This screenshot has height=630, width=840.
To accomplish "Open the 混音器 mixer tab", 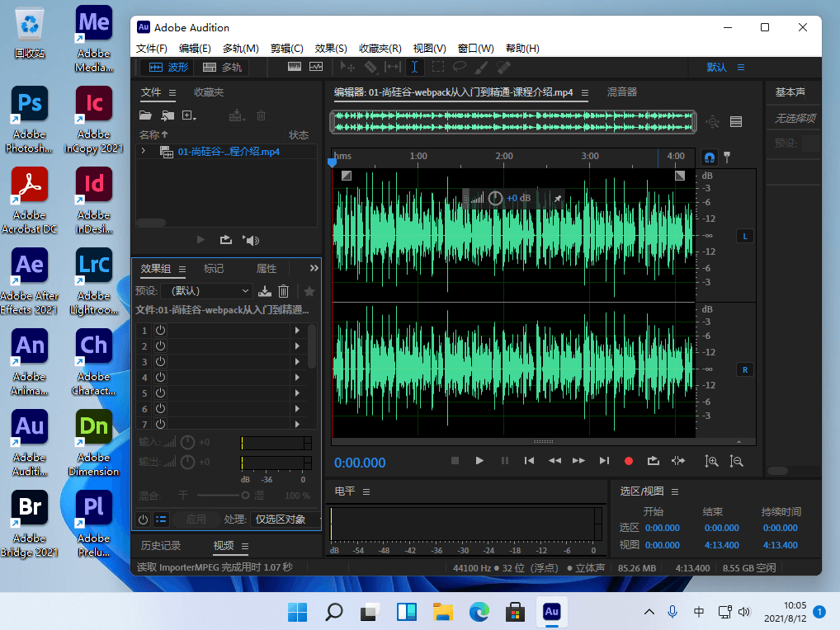I will click(x=622, y=92).
